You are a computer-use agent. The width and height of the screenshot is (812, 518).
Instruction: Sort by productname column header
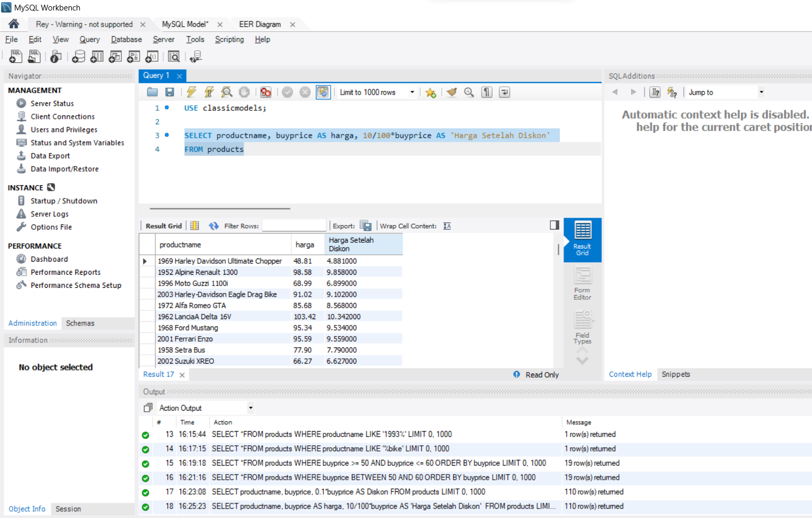[223, 244]
